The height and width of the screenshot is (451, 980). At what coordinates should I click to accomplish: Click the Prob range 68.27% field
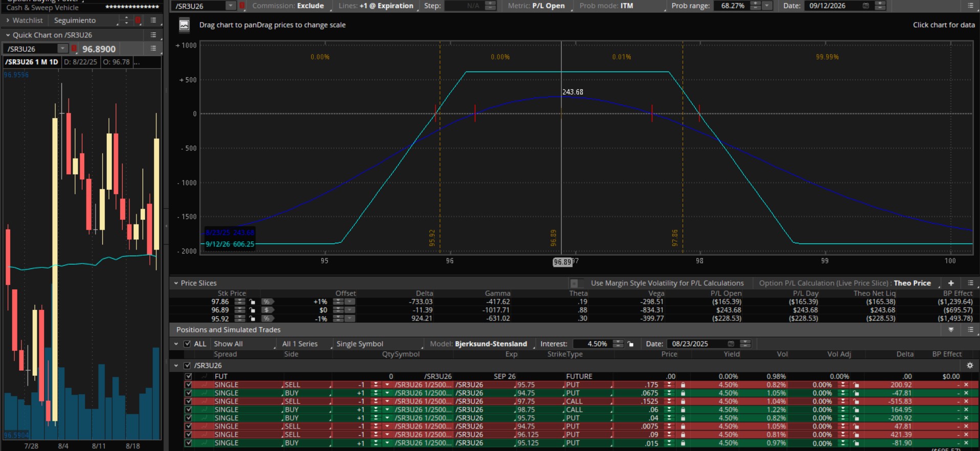click(x=732, y=6)
